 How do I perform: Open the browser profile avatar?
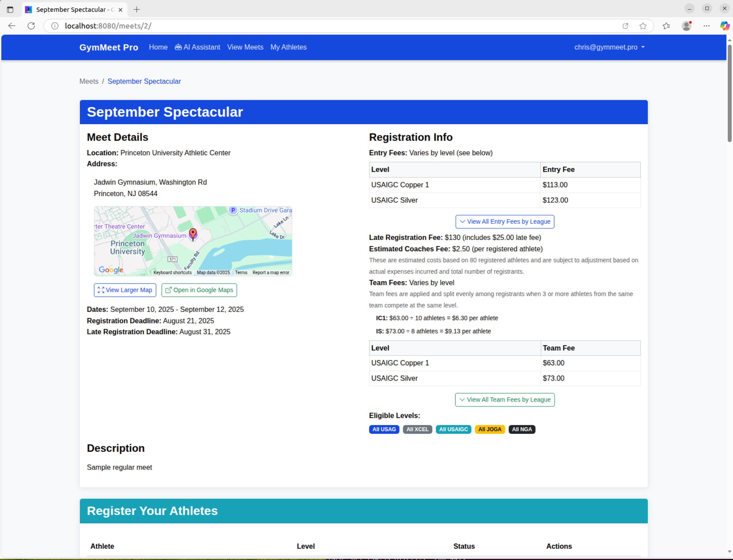[687, 26]
